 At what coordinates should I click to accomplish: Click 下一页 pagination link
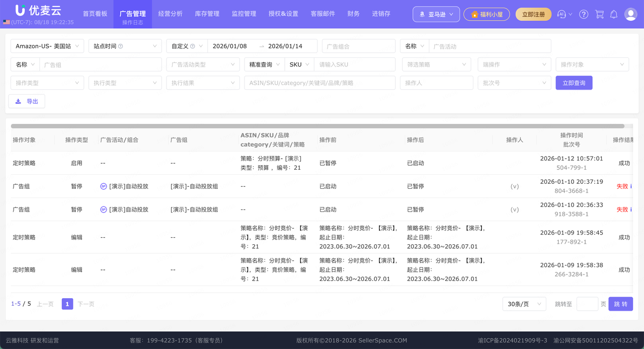pos(86,304)
